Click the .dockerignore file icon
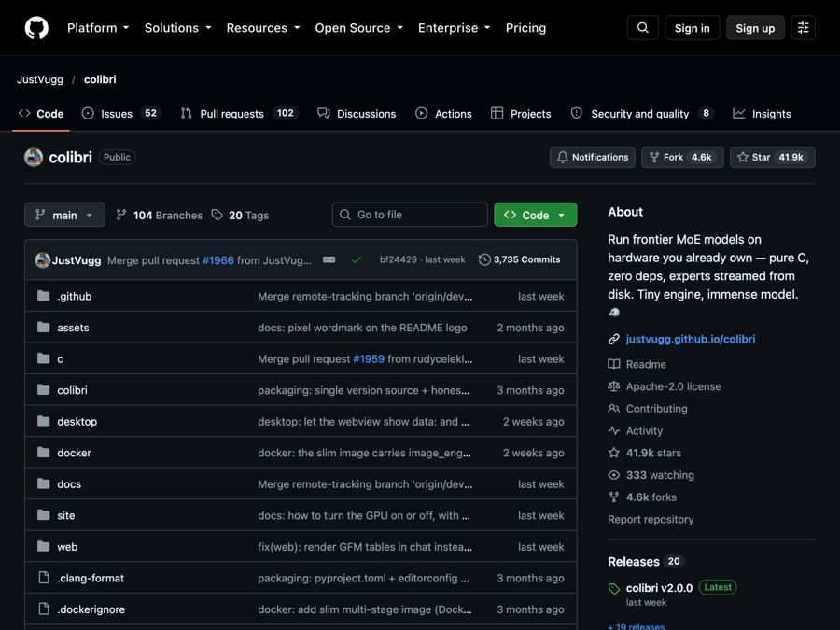840x630 pixels. point(43,609)
